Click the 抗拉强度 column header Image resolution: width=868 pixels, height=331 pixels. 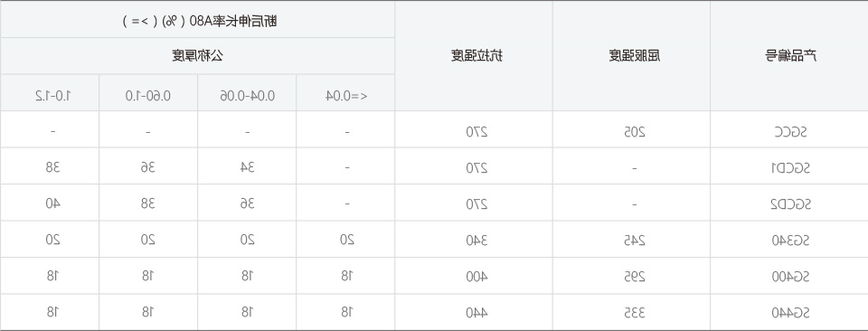tap(473, 56)
